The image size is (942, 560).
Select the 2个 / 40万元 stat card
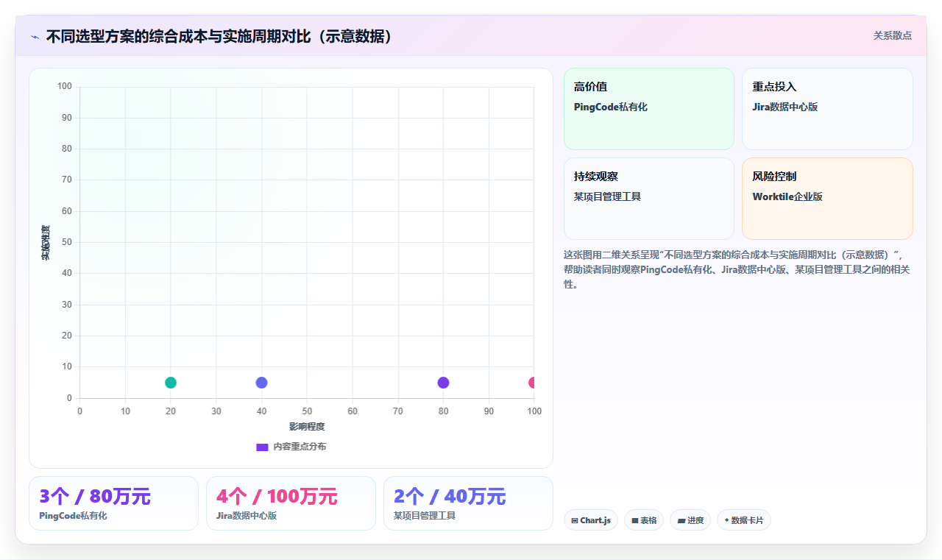468,503
